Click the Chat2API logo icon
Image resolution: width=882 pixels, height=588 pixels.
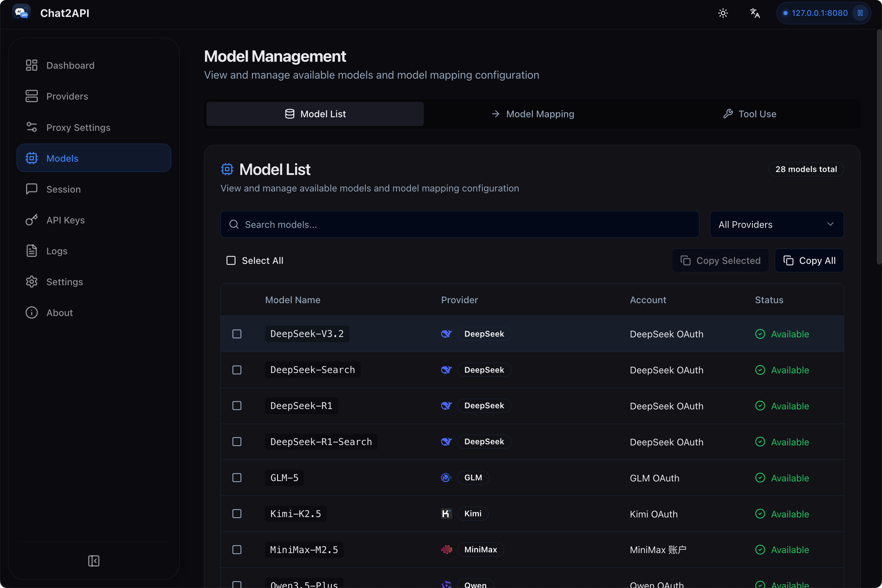pos(21,13)
